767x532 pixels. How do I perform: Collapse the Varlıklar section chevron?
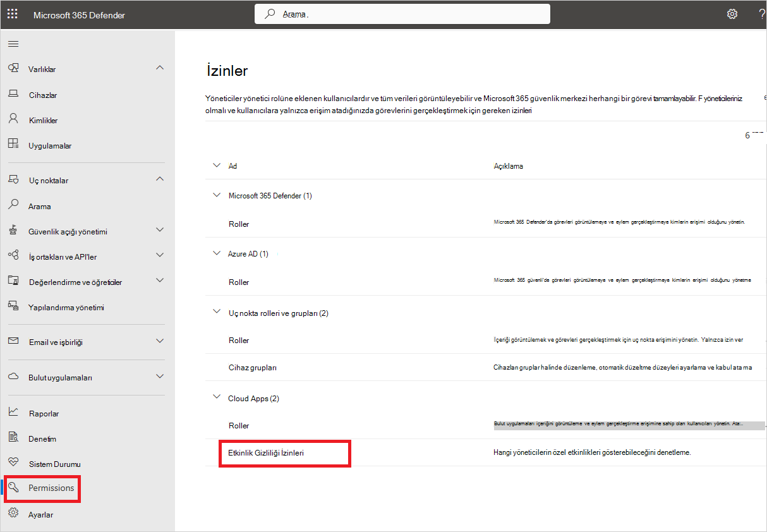pyautogui.click(x=160, y=68)
